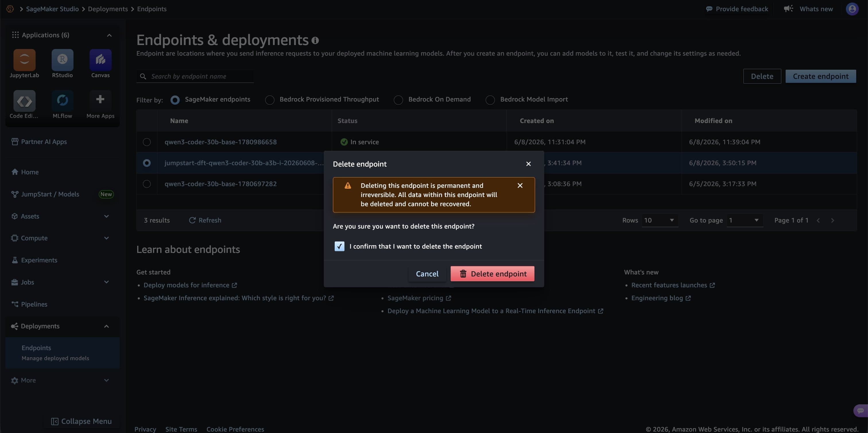868x433 pixels.
Task: Click the Applications grid icon
Action: pyautogui.click(x=15, y=35)
